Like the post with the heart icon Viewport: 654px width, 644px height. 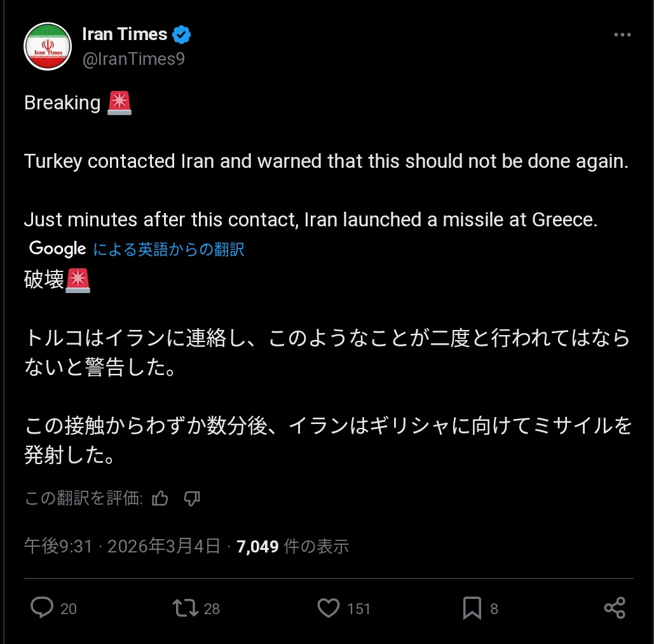point(329,608)
